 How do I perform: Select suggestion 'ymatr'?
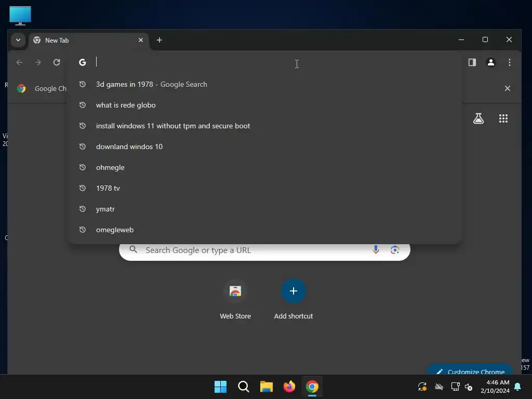point(264,209)
